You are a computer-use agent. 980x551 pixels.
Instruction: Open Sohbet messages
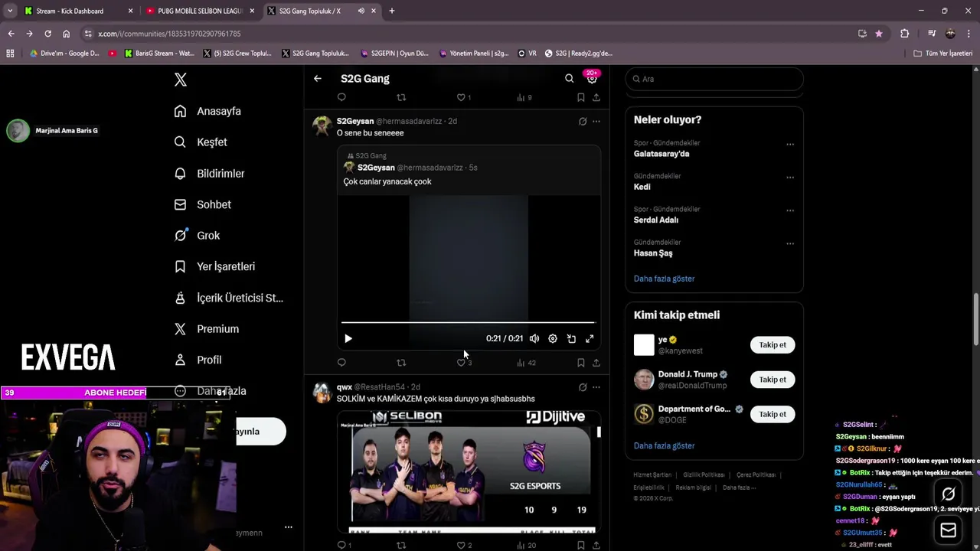click(x=203, y=204)
